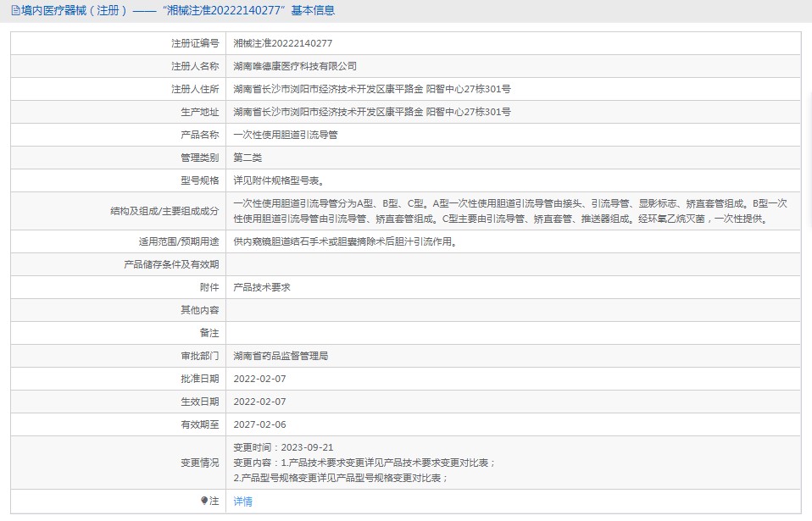
Task: Click change item 2 about 产品型号规格变更
Action: [340, 478]
